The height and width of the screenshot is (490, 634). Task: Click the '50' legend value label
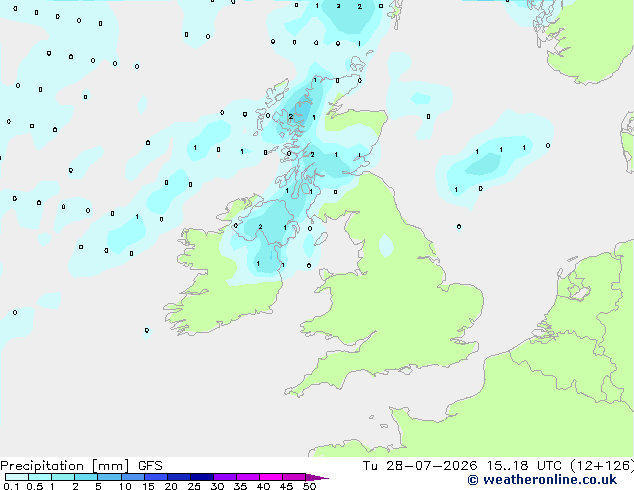click(309, 486)
